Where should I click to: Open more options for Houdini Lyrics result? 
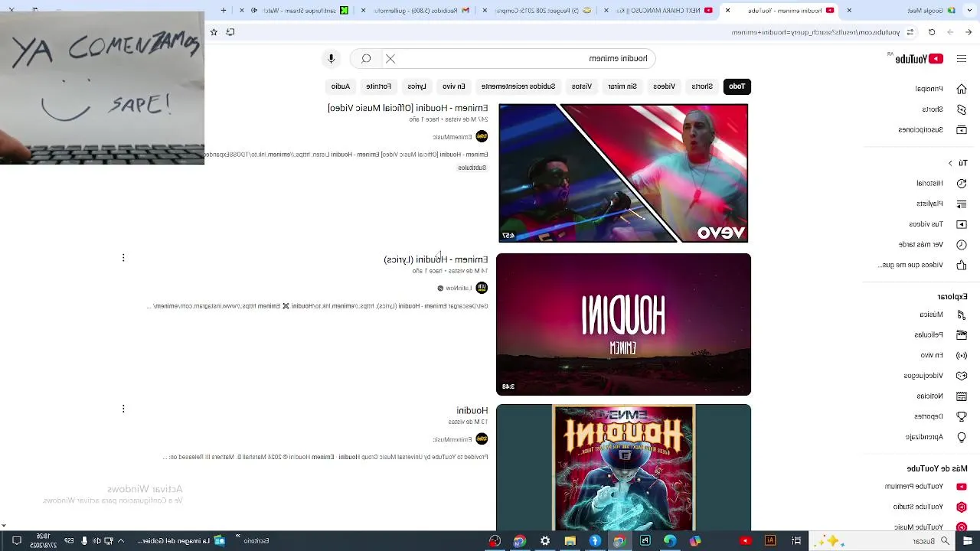click(123, 258)
